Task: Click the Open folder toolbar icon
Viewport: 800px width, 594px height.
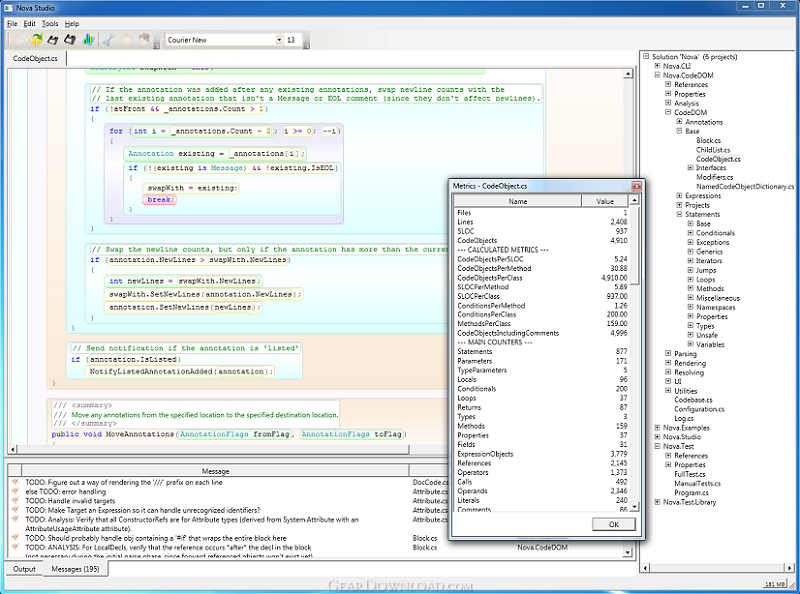Action: [36, 40]
